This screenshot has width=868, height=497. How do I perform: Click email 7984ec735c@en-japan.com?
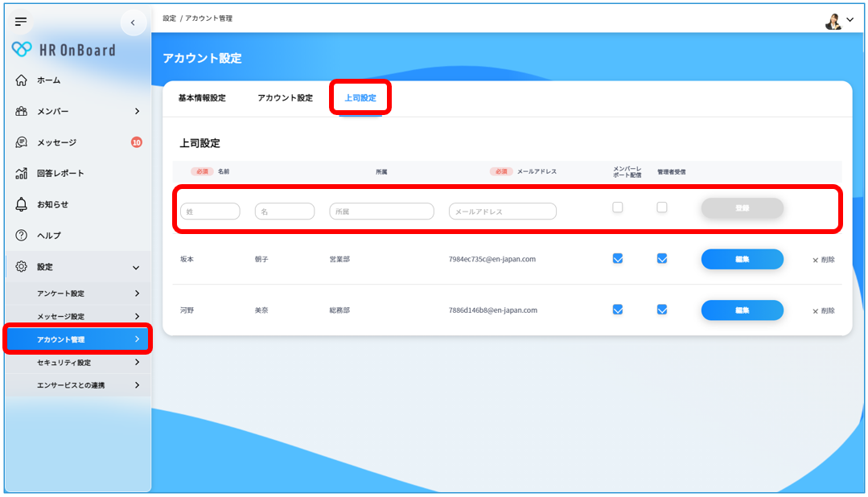(x=492, y=259)
